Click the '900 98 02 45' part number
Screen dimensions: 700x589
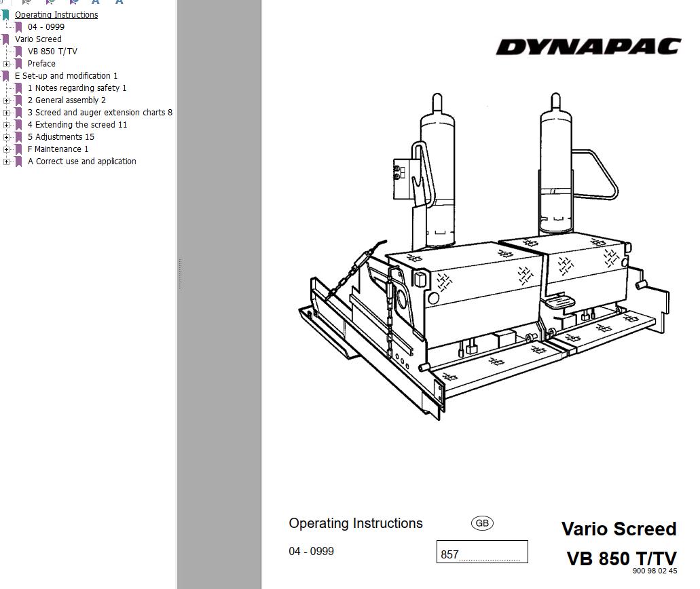coord(655,571)
